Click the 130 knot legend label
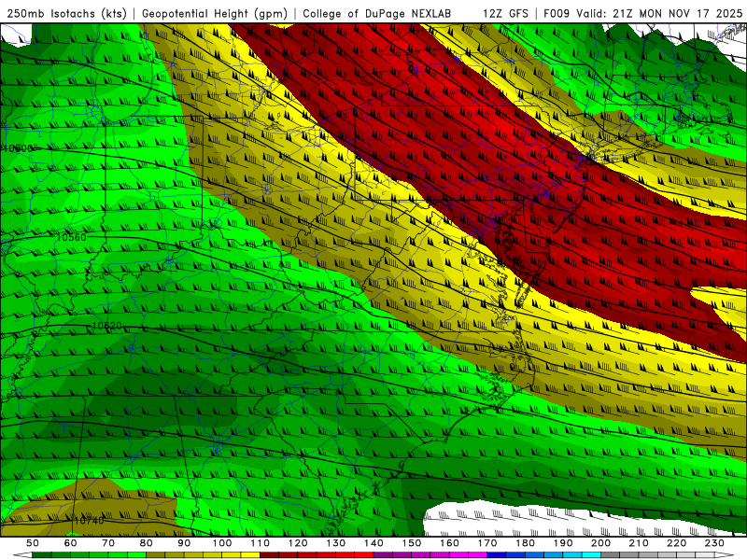The width and height of the screenshot is (747, 560). coord(336,543)
